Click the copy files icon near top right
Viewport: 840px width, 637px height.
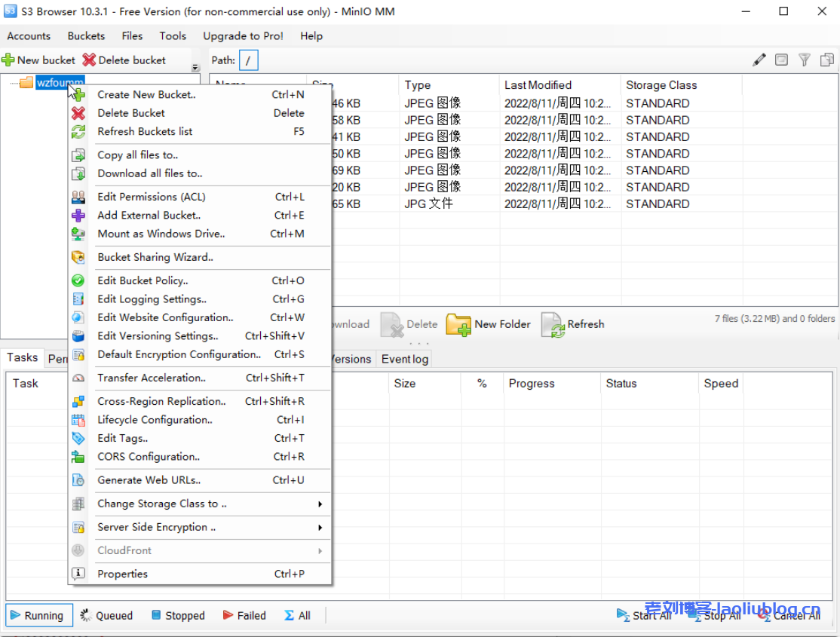click(x=827, y=59)
